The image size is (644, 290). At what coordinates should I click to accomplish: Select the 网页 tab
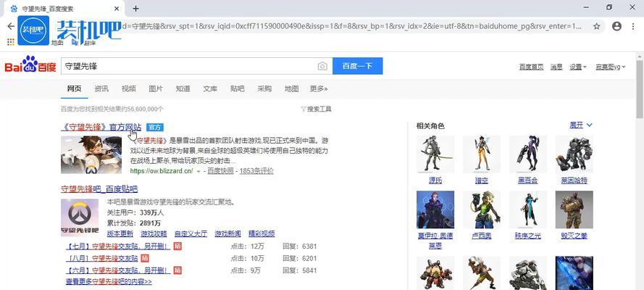tap(75, 88)
